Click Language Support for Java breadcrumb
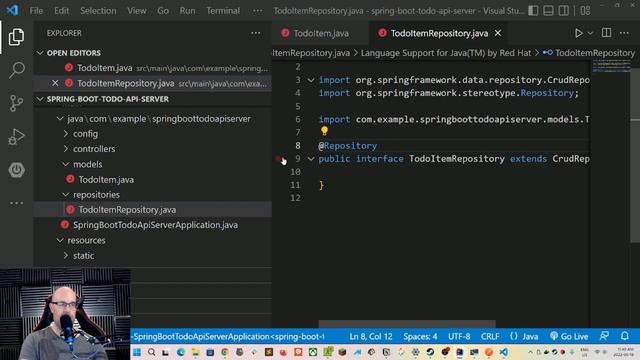 pyautogui.click(x=446, y=53)
